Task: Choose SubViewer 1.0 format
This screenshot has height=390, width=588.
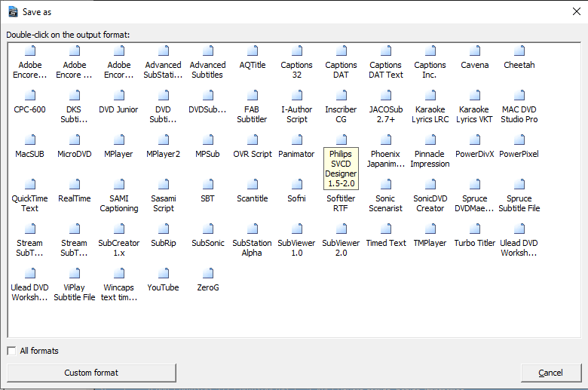Action: tap(296, 241)
